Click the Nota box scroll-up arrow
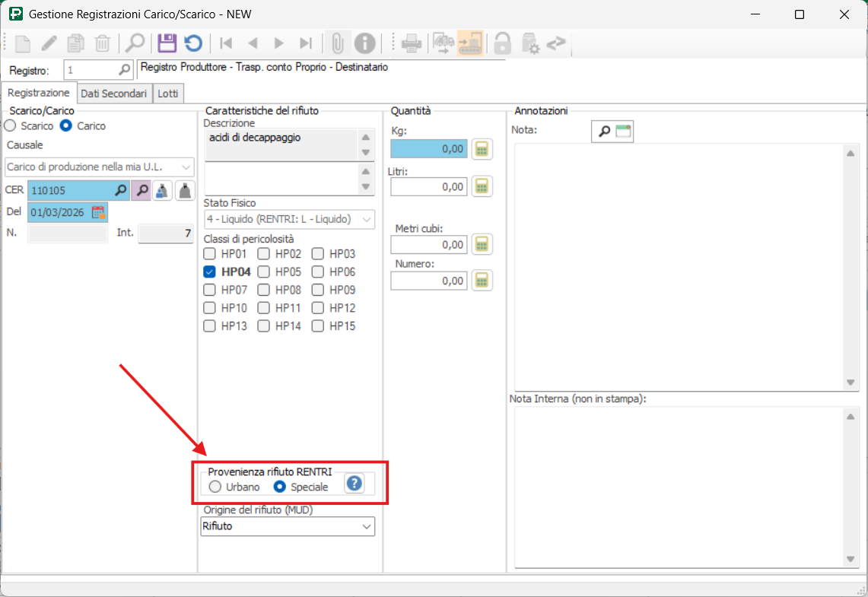Image resolution: width=868 pixels, height=597 pixels. 851,154
